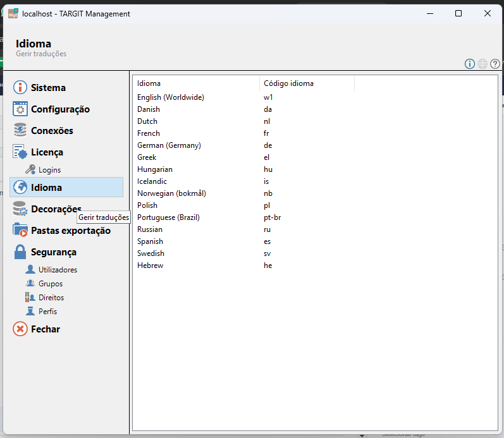Open the Grupos sub-item label

point(51,284)
